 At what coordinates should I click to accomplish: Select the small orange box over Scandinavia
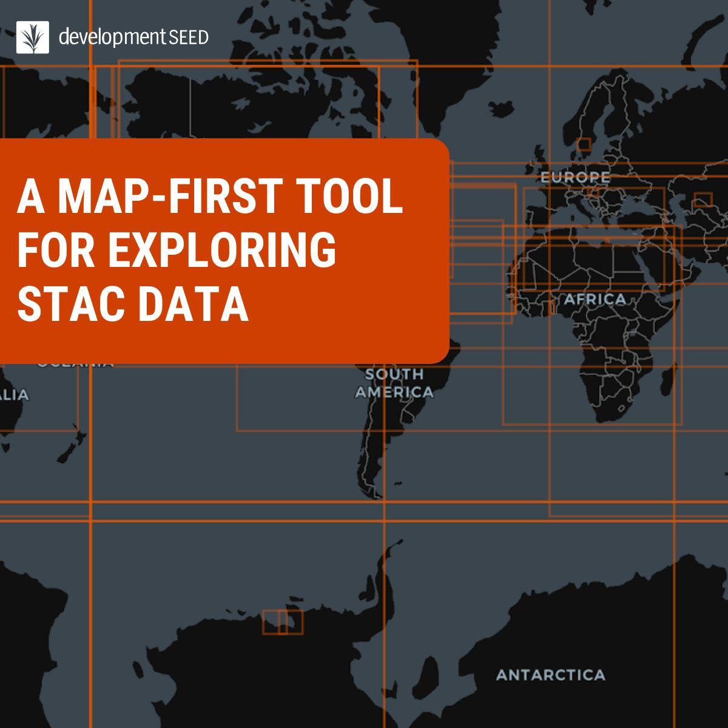point(584,144)
